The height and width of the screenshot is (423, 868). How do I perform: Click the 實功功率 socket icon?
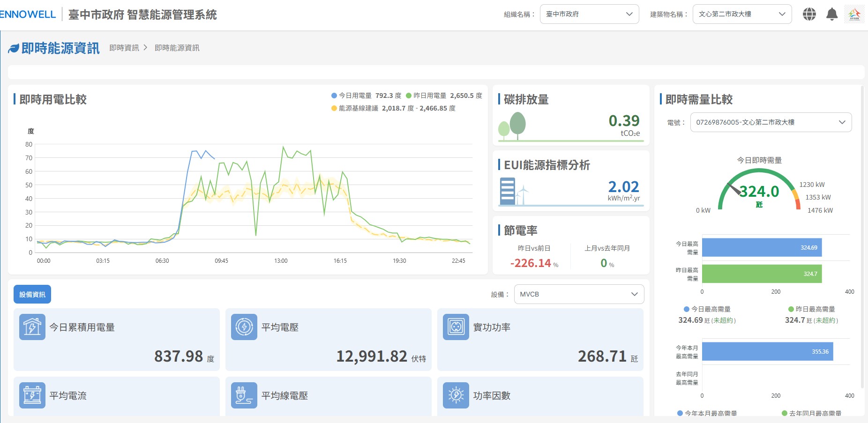456,327
